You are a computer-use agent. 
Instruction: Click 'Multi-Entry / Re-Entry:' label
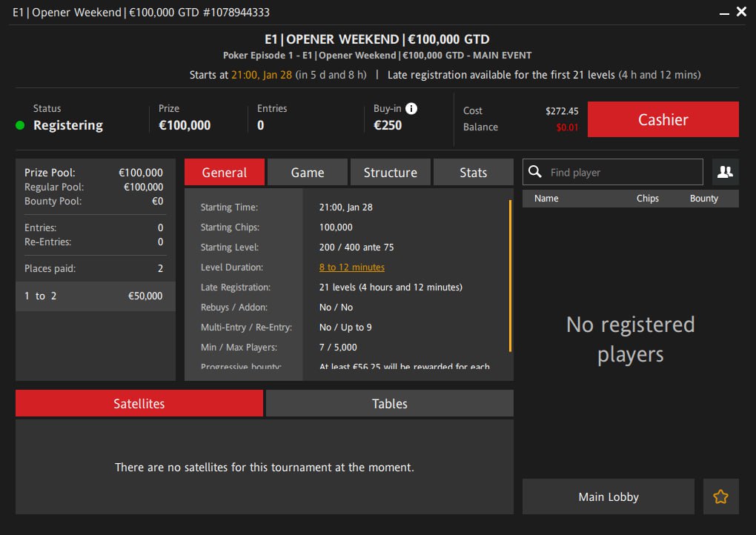246,328
